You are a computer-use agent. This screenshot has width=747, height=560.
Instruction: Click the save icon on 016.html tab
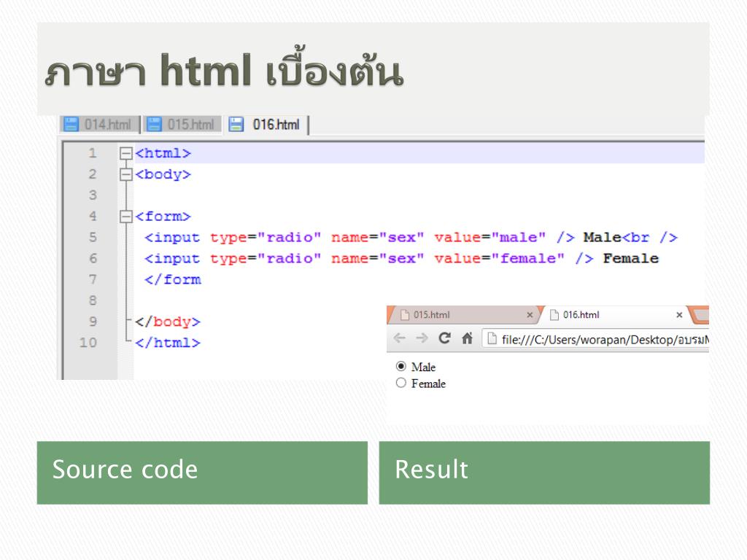coord(236,124)
